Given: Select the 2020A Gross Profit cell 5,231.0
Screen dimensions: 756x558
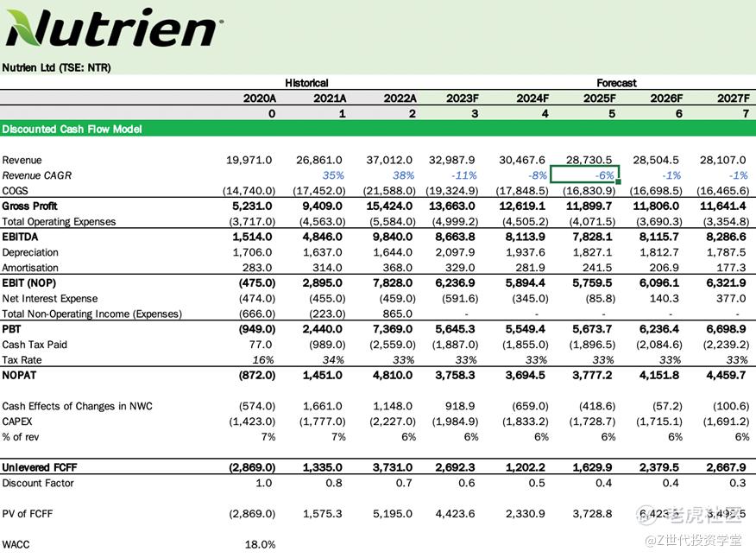Looking at the screenshot, I should 252,206.
